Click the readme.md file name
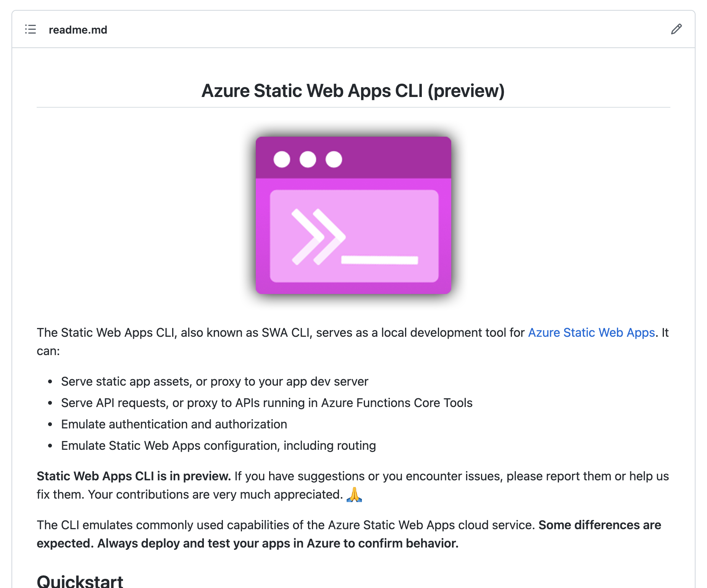The width and height of the screenshot is (707, 588). point(78,30)
